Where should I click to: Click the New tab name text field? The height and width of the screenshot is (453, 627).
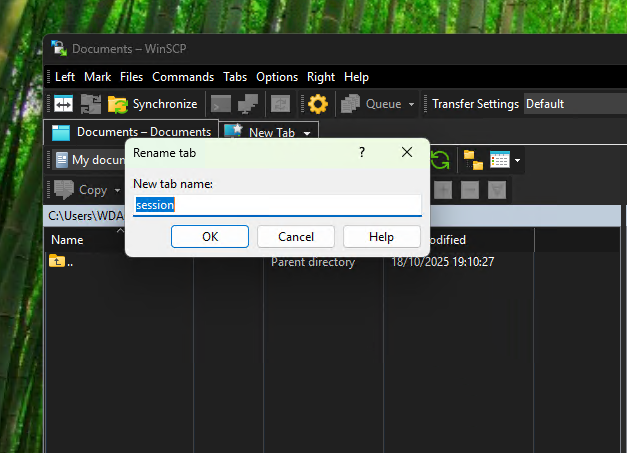click(x=278, y=205)
